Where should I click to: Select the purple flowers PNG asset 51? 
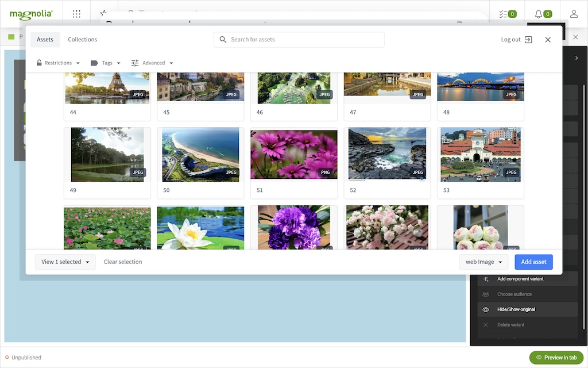pyautogui.click(x=293, y=154)
